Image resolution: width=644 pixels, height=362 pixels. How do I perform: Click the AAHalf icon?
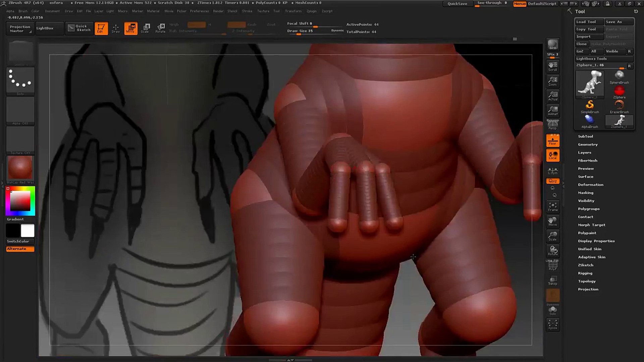click(552, 111)
